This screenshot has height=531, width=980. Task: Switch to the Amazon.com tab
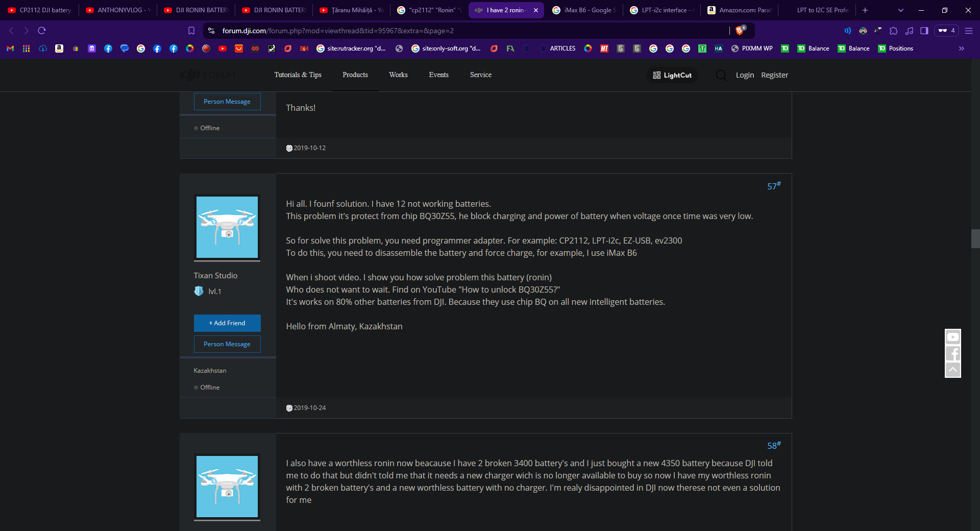pyautogui.click(x=740, y=10)
